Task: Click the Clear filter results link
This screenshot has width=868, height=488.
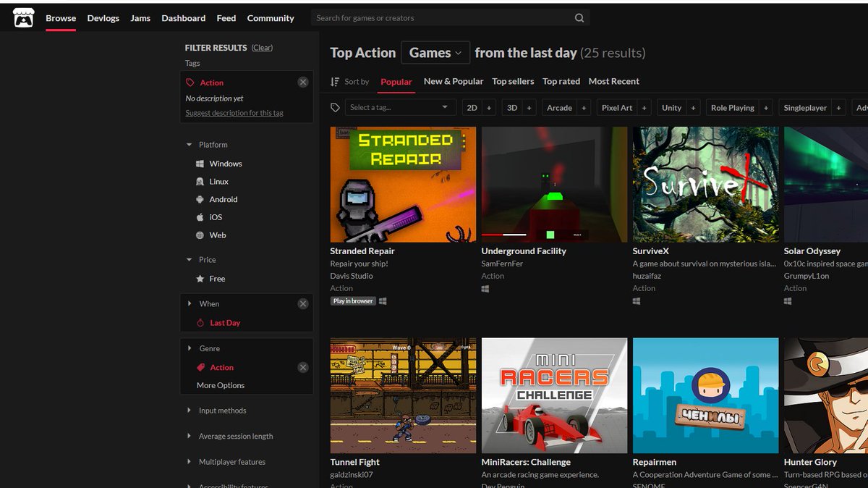Action: click(x=262, y=48)
